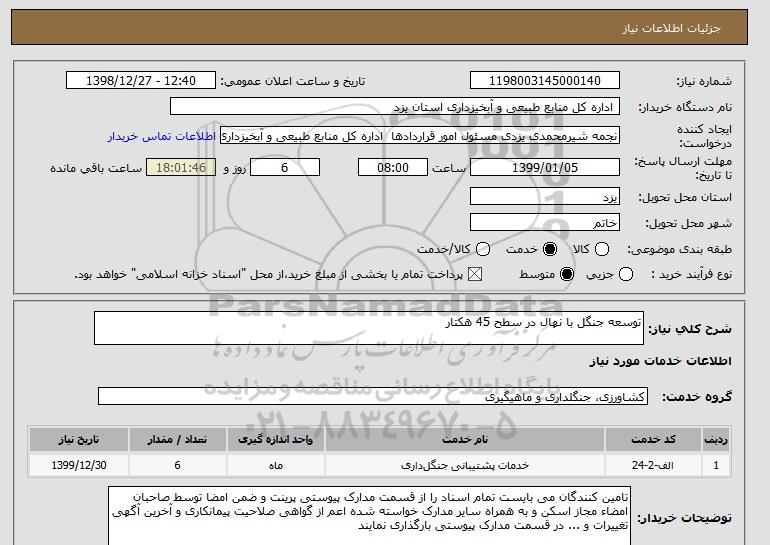770x545 pixels.
Task: Choose the جزیی purchase type radio
Action: (626, 274)
